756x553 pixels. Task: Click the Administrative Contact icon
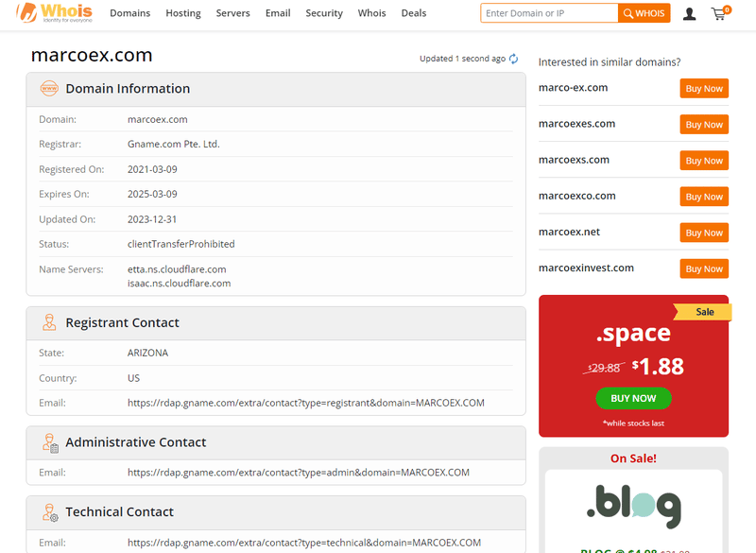pos(50,442)
